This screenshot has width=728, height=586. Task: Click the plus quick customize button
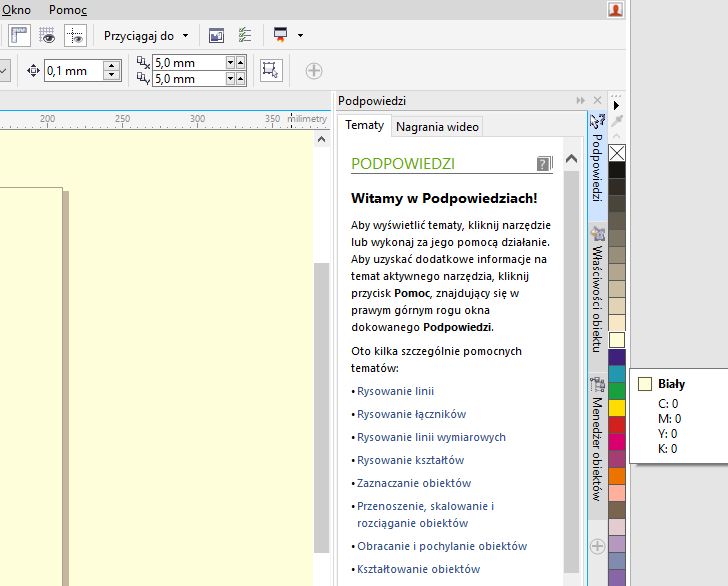pyautogui.click(x=314, y=70)
